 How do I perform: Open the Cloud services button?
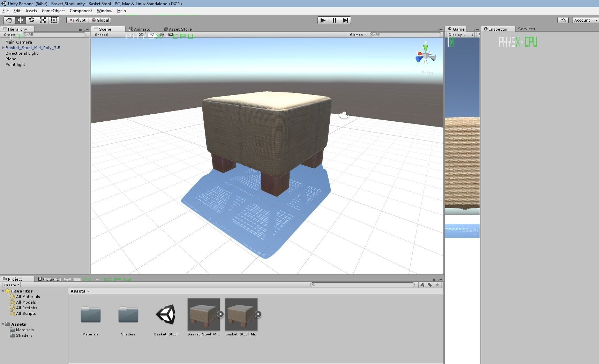(563, 20)
